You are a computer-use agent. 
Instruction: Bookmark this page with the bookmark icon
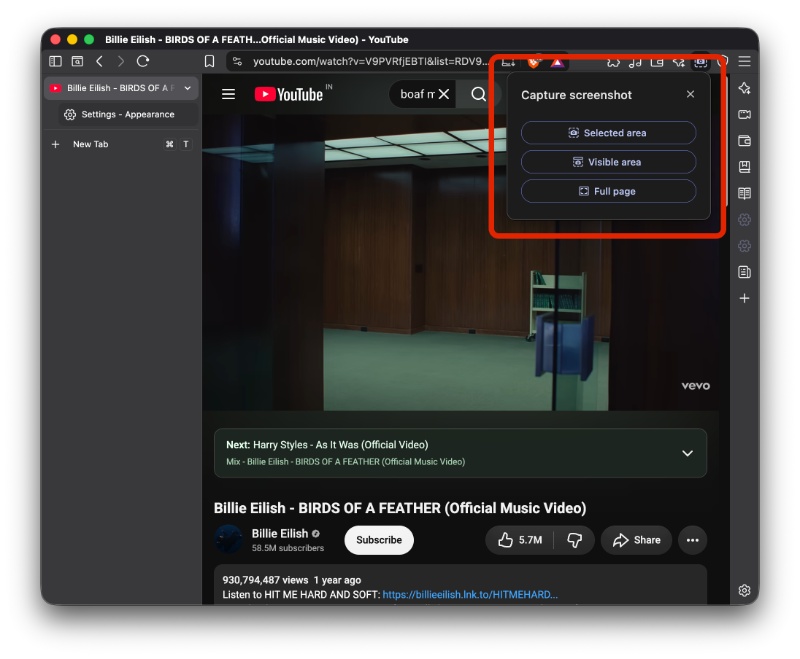click(x=209, y=61)
